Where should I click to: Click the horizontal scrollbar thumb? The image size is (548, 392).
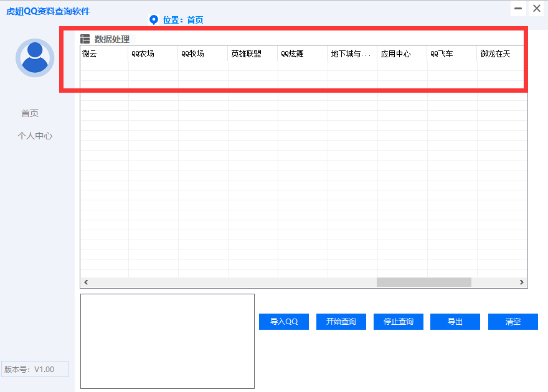[424, 282]
